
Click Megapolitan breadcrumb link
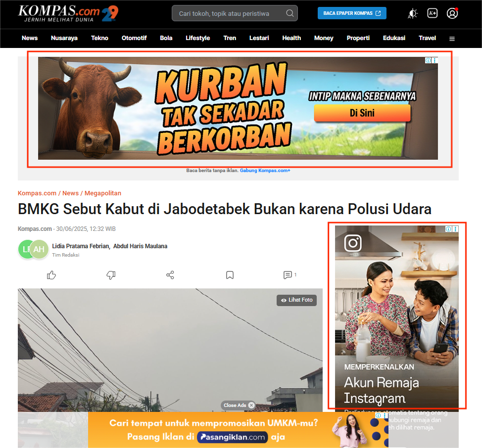click(102, 193)
